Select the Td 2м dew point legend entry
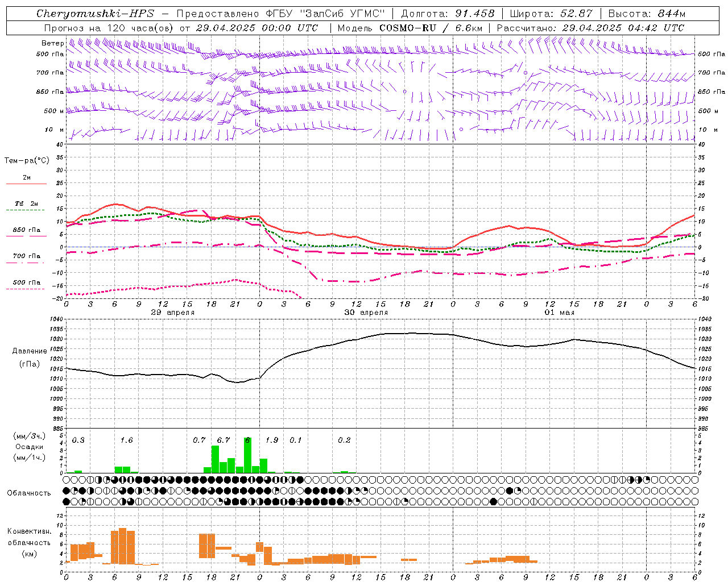Image resolution: width=728 pixels, height=582 pixels. tap(27, 206)
